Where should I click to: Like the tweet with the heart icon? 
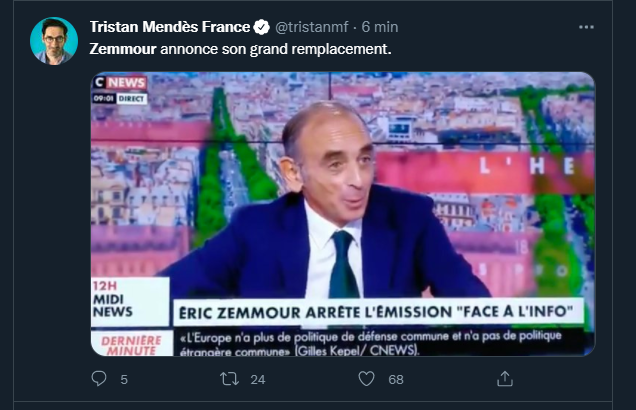[366, 379]
